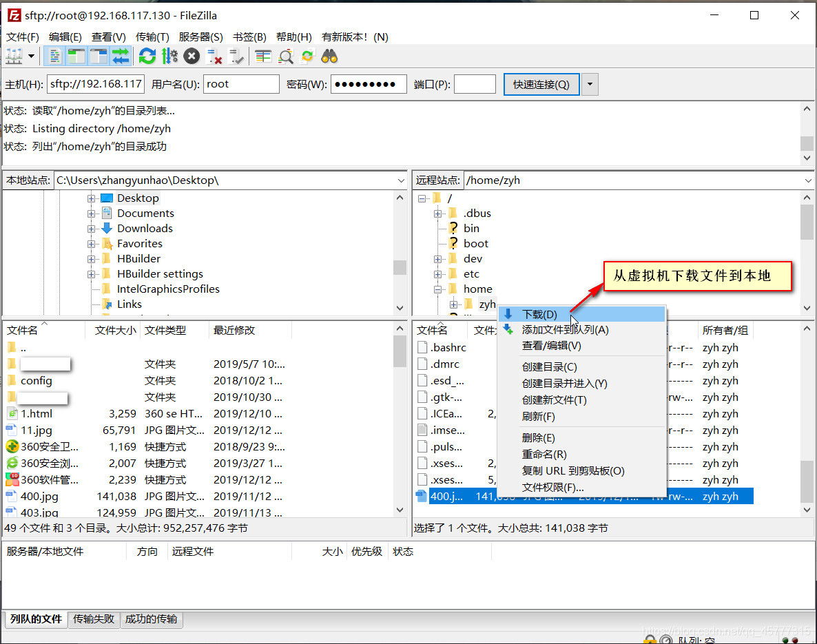Open the Site Manager icon
The height and width of the screenshot is (644, 817).
point(14,56)
